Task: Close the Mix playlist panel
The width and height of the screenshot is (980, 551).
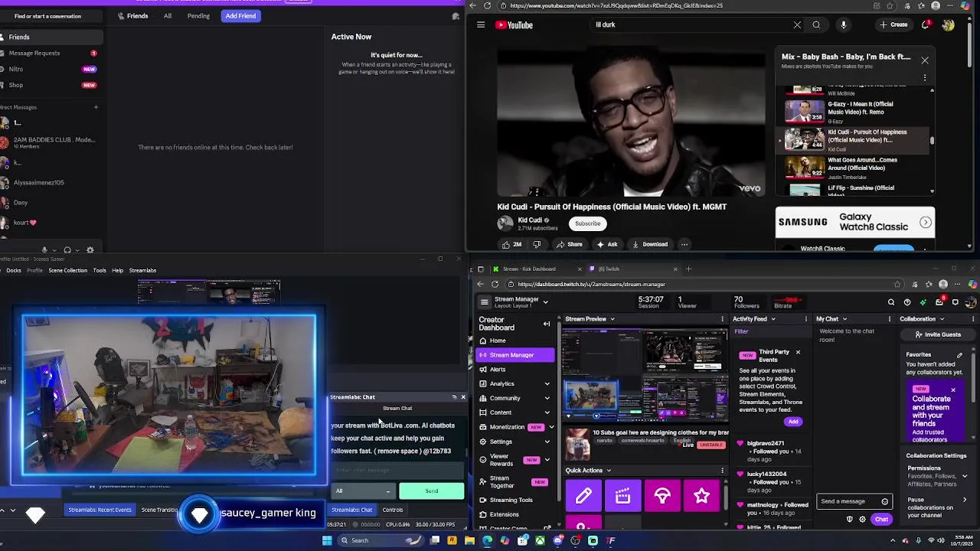Action: [x=925, y=60]
